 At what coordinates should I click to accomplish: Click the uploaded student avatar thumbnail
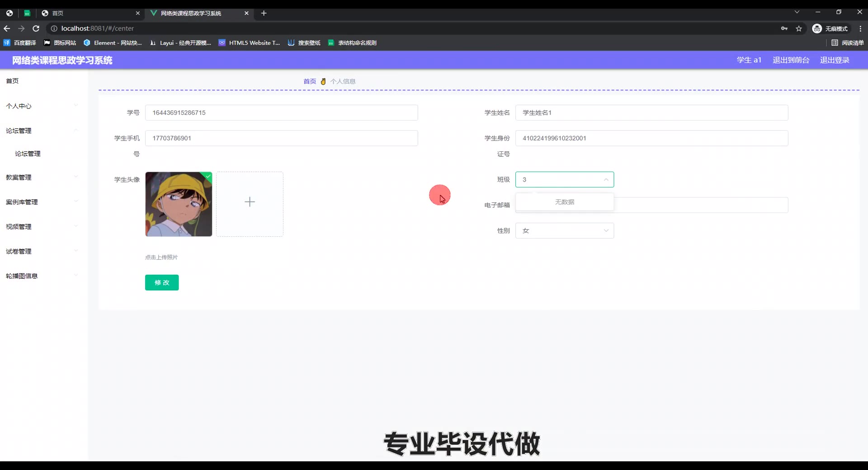tap(179, 204)
